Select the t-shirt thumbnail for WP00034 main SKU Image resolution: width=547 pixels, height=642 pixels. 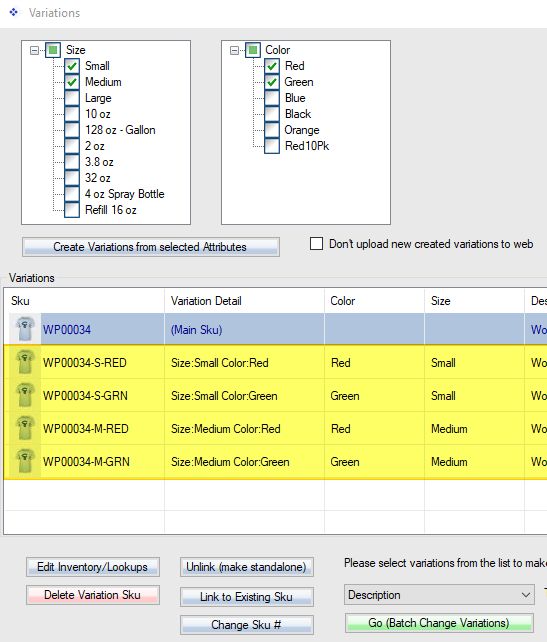[25, 329]
